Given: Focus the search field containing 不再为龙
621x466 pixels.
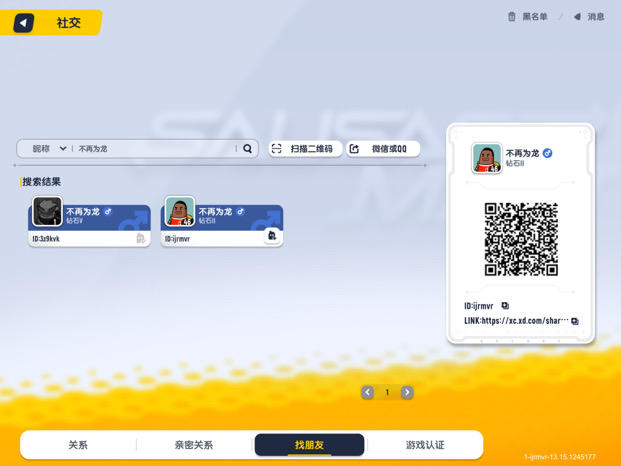Looking at the screenshot, I should (155, 149).
